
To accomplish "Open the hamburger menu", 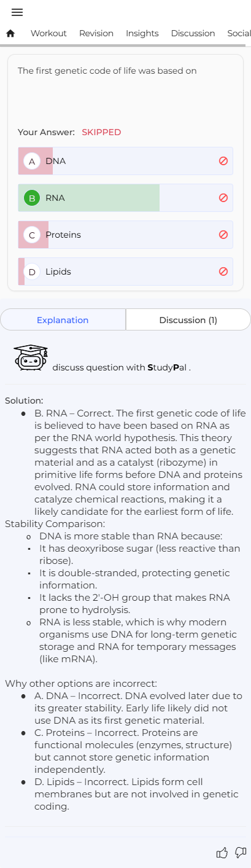I will [17, 12].
